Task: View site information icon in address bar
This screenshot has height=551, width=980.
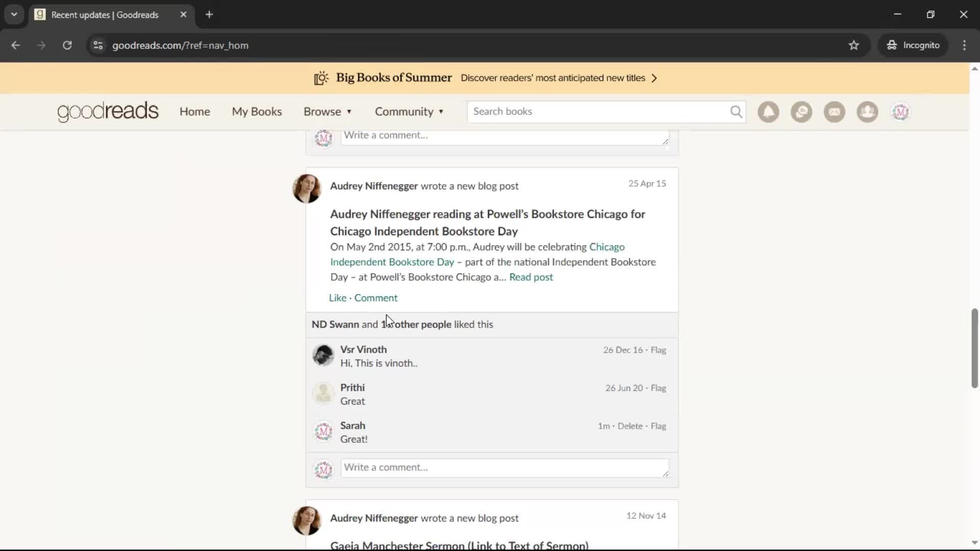Action: point(98,45)
